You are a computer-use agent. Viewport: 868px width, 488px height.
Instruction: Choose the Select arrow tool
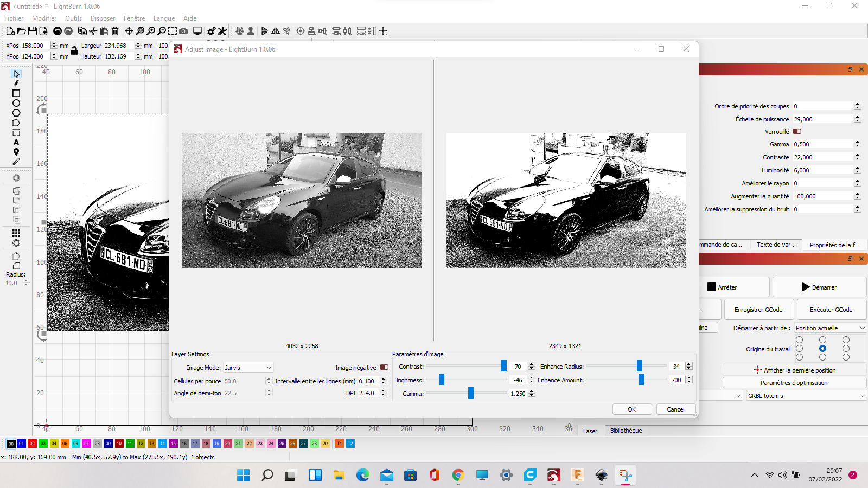[16, 74]
